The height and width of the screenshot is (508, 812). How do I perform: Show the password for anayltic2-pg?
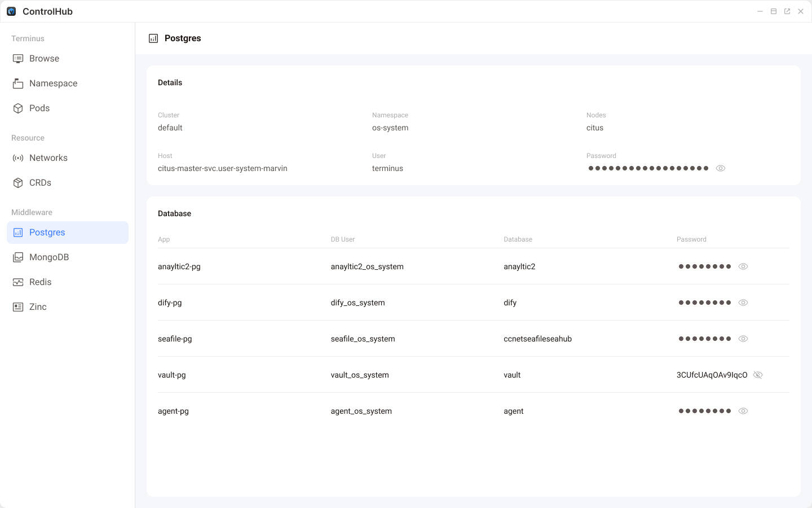pos(743,266)
